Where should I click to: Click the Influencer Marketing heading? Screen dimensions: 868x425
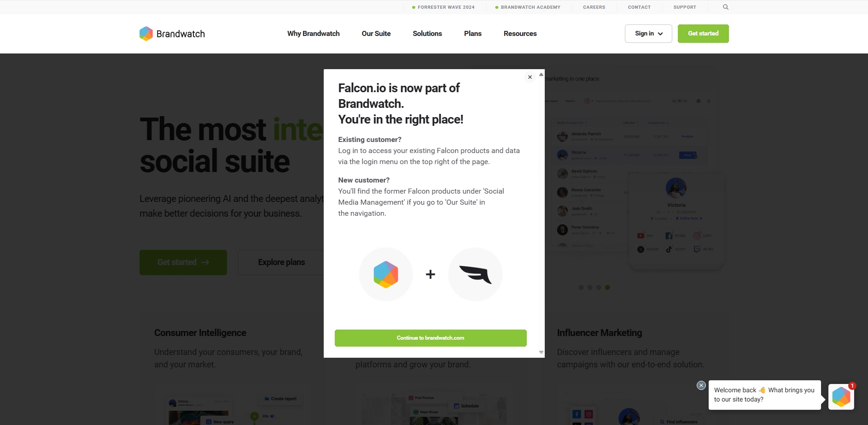pos(600,333)
